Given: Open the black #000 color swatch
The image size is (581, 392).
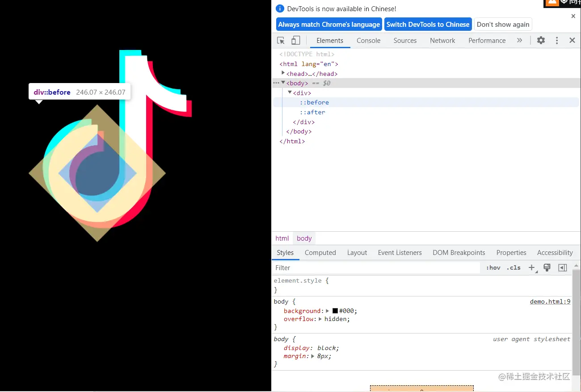Looking at the screenshot, I should click(335, 311).
